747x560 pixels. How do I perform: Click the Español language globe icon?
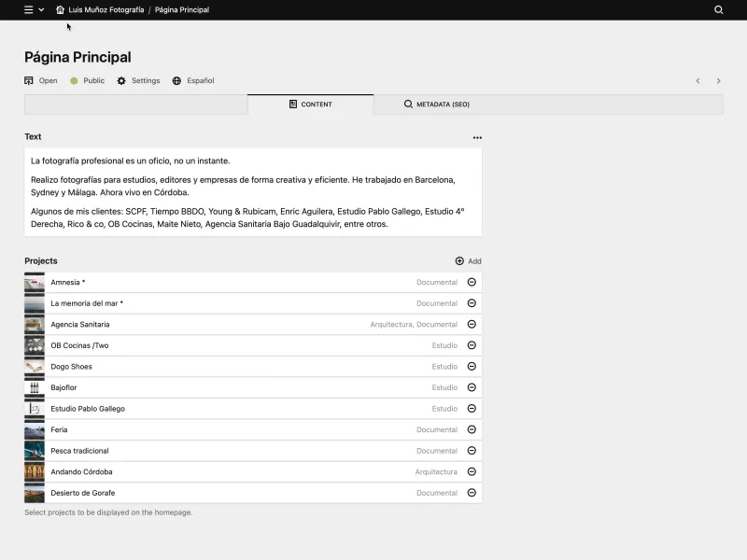175,80
